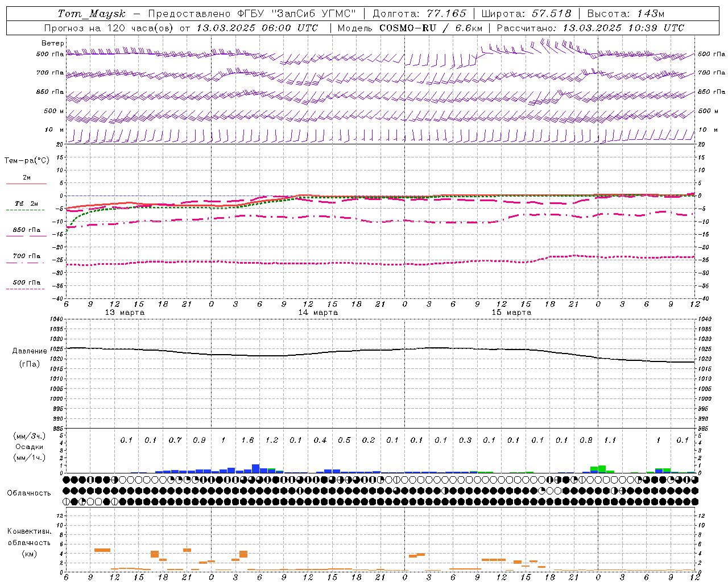Click the Td 2м dew point legend entry

click(x=26, y=203)
